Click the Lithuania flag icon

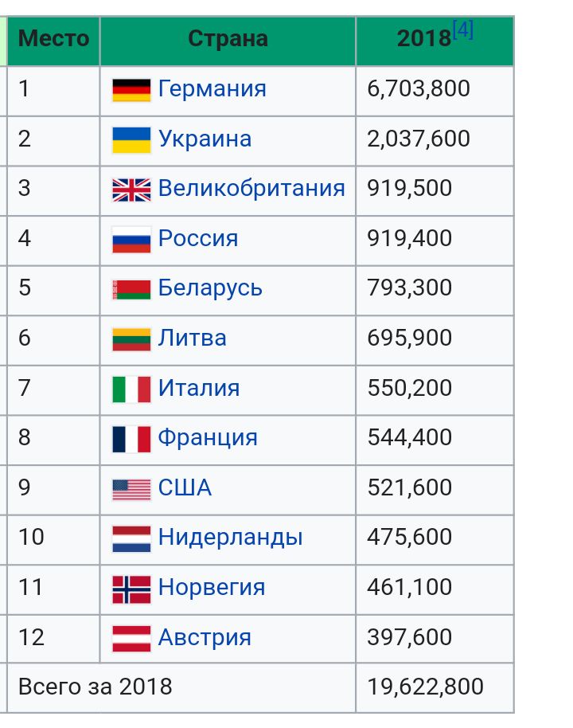pyautogui.click(x=131, y=340)
